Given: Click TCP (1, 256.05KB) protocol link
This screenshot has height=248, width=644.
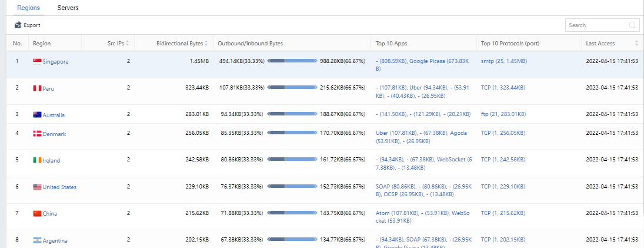Looking at the screenshot, I should point(503,133).
